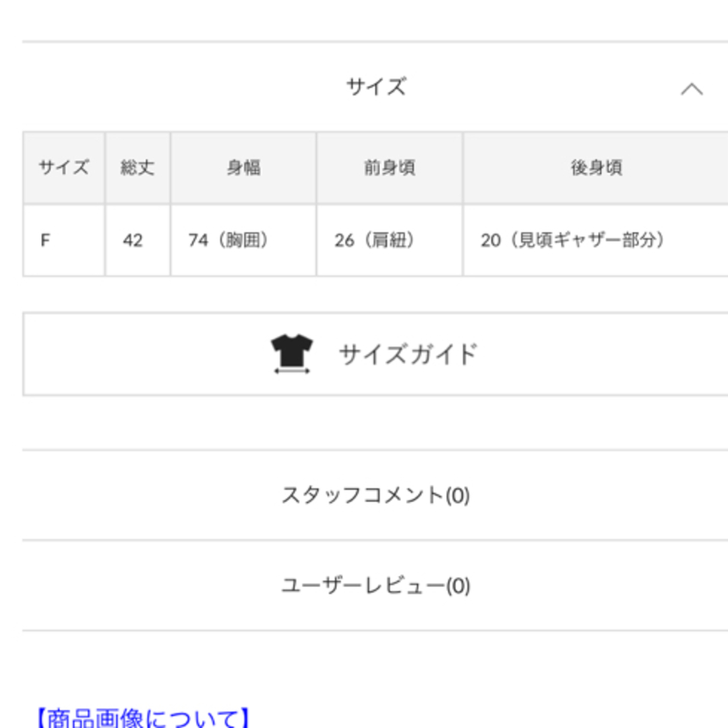Click the T-shirt size guide icon

[292, 354]
